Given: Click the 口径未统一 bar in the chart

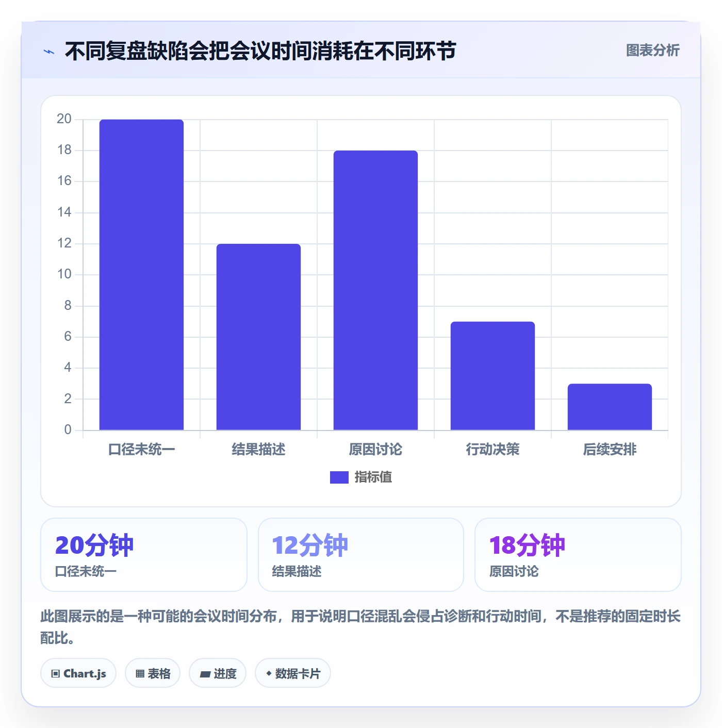Looking at the screenshot, I should 141,275.
